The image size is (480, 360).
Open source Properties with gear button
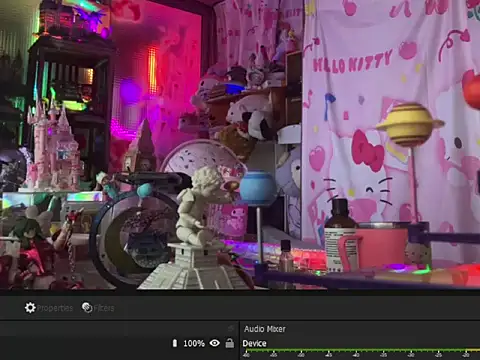pyautogui.click(x=49, y=308)
